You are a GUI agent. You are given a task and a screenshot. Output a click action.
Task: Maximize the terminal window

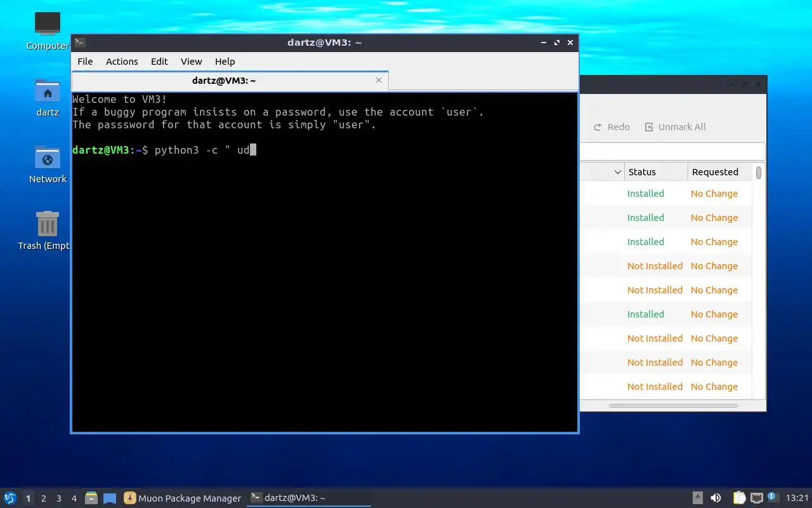[x=557, y=43]
